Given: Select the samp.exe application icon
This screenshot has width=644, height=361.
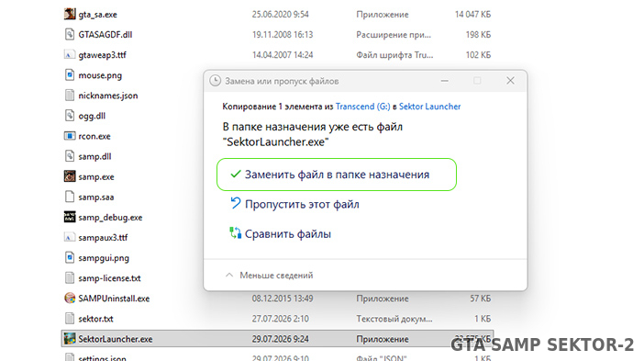Looking at the screenshot, I should pos(70,176).
